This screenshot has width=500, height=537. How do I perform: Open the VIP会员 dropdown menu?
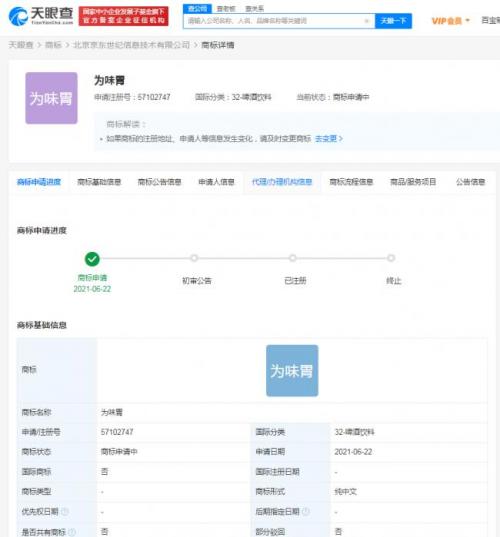pyautogui.click(x=450, y=21)
